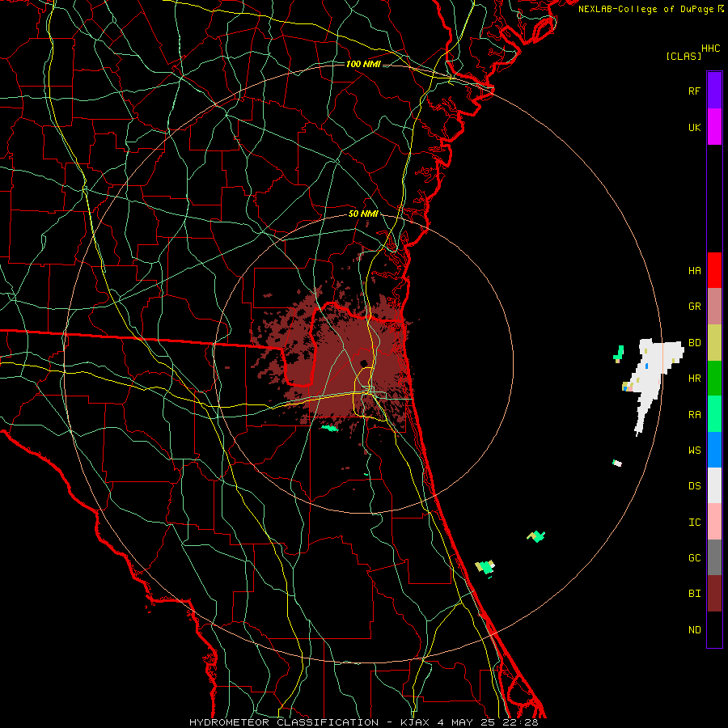
Task: Click the NEXLAB-College of DuPage text
Action: click(645, 9)
